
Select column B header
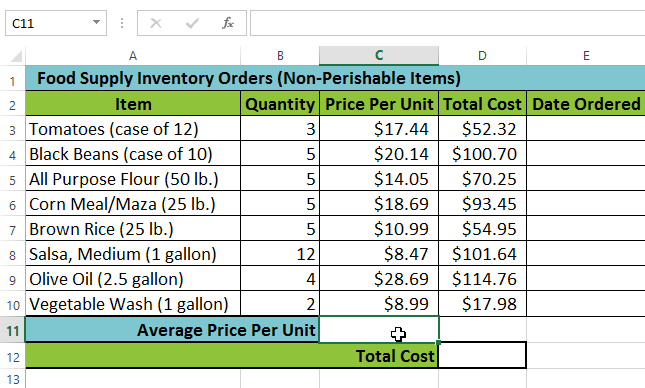click(x=280, y=56)
